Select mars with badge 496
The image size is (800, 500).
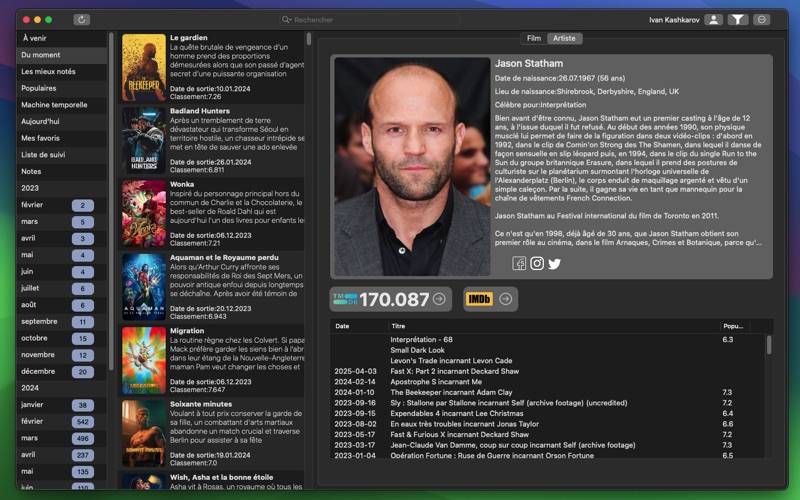click(62, 438)
